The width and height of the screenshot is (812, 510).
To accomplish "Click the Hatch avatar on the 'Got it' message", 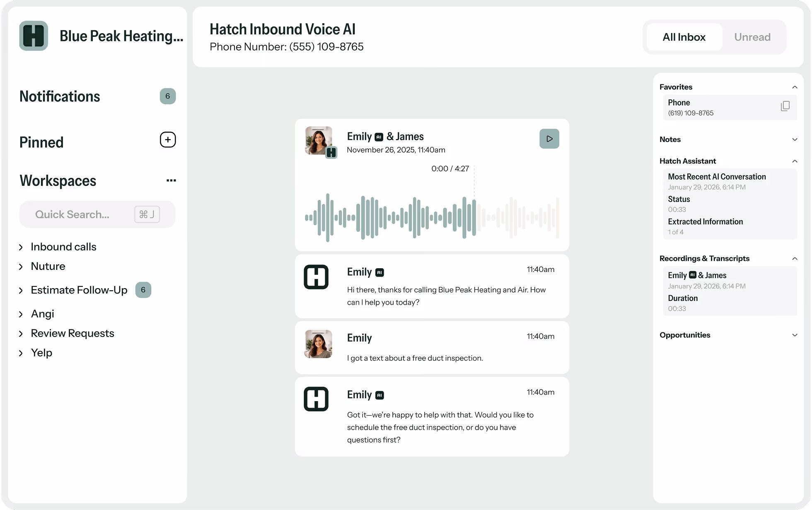I will pos(316,399).
